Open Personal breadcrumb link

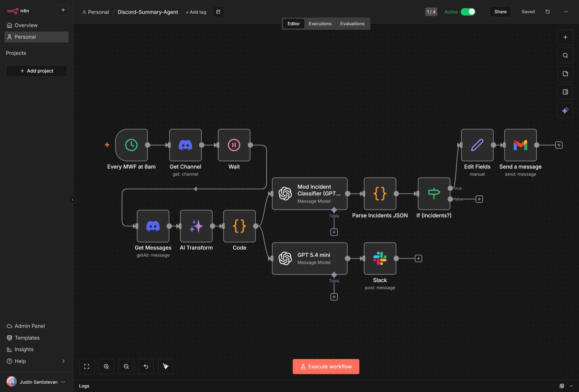coord(96,12)
